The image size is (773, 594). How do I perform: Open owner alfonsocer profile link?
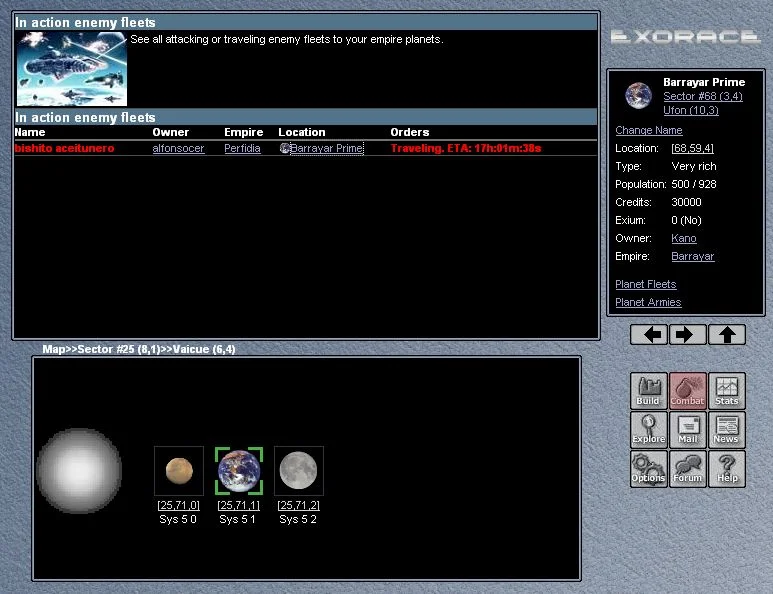click(x=178, y=148)
